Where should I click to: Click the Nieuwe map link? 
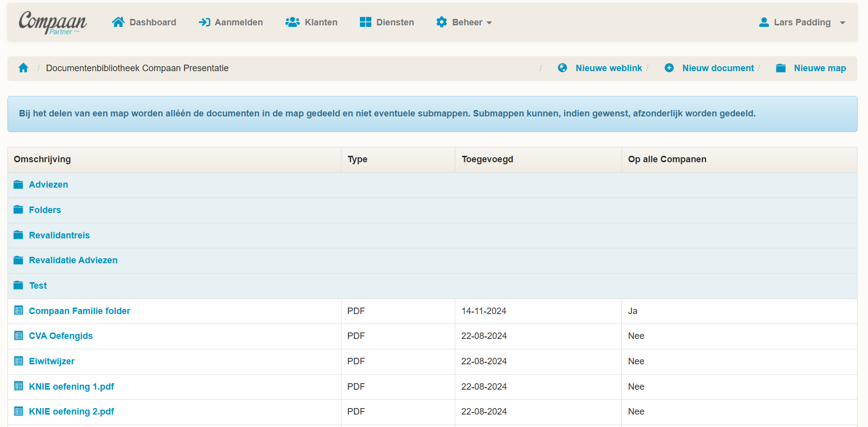click(820, 68)
